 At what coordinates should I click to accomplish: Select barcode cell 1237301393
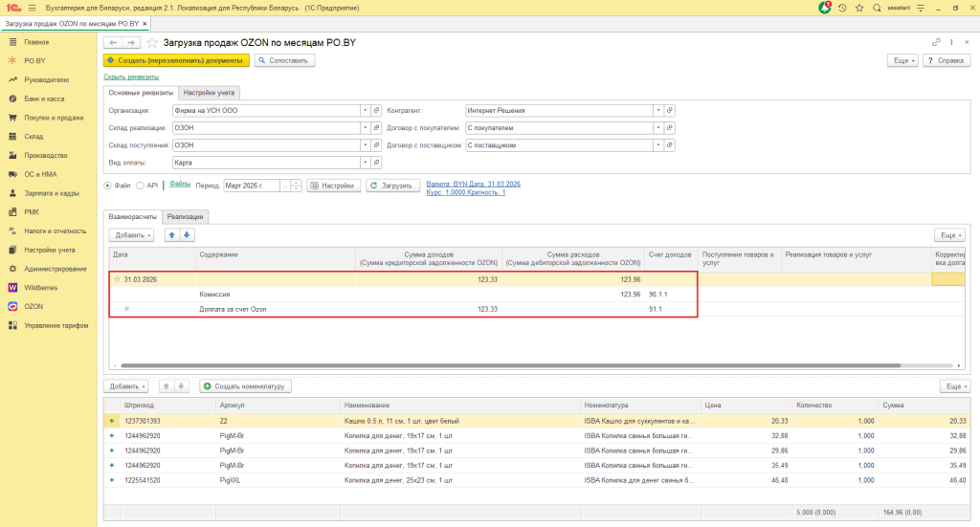(x=143, y=421)
